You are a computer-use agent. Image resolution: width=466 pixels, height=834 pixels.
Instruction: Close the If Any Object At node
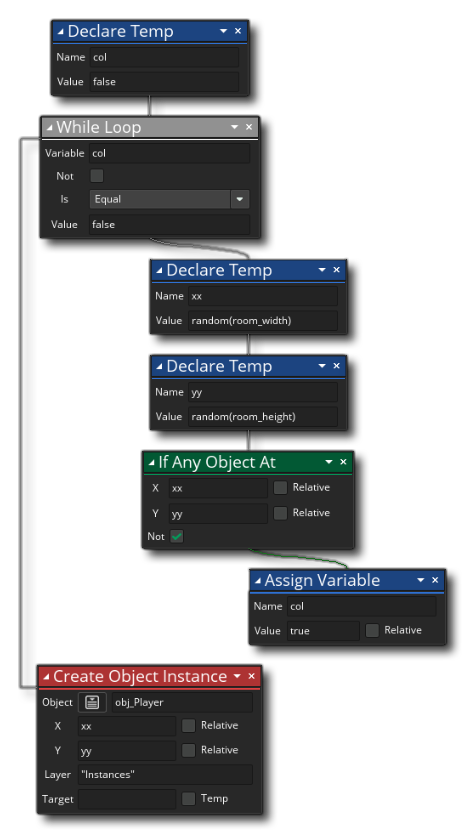pyautogui.click(x=343, y=462)
